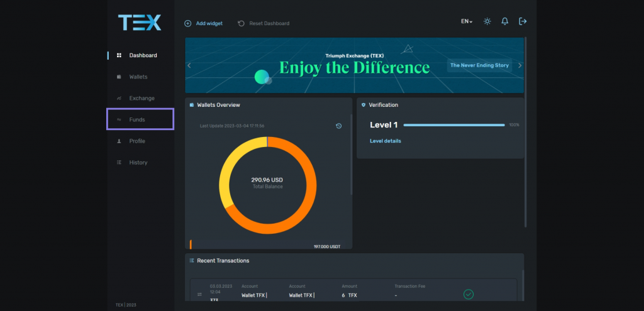This screenshot has width=644, height=311.
Task: Click the TEX | 2023 footer text
Action: [126, 305]
